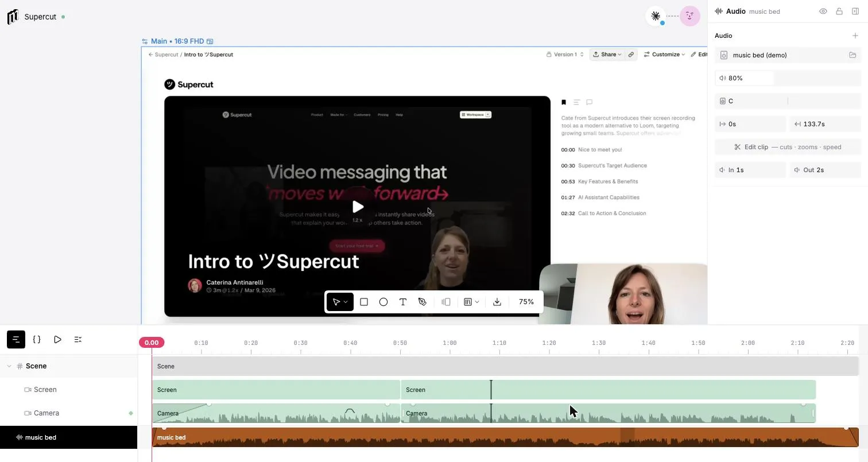This screenshot has width=868, height=462.
Task: Browse for music bed audio file
Action: pos(852,55)
